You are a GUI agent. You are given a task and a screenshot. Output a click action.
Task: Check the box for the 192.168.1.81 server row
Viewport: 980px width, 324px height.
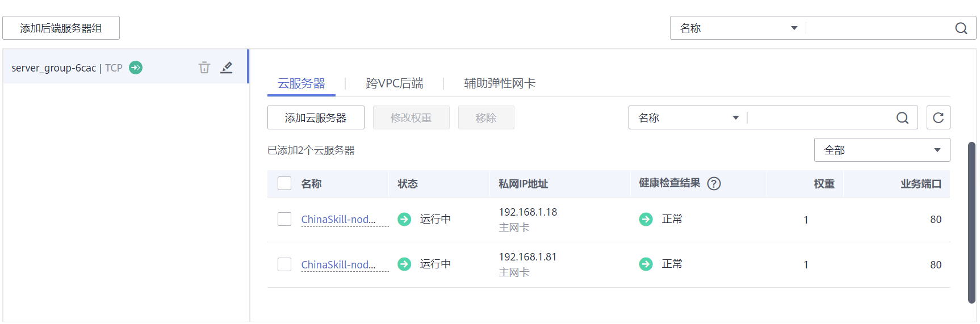[284, 264]
